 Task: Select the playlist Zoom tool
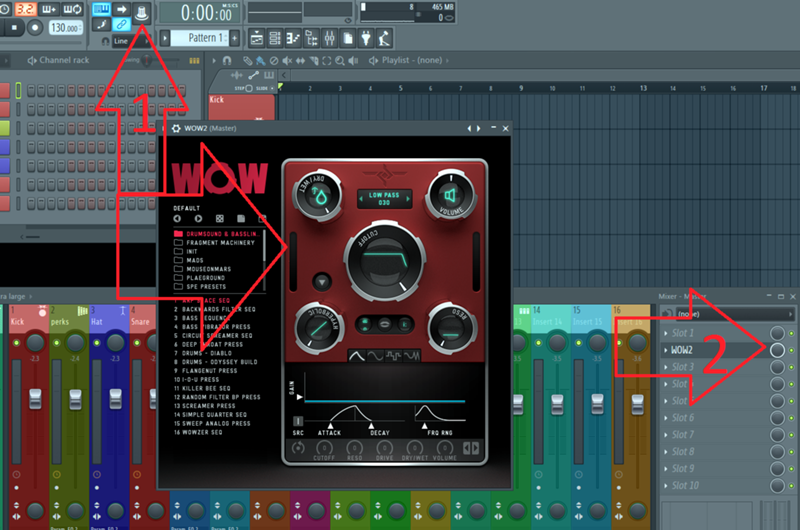(340, 61)
